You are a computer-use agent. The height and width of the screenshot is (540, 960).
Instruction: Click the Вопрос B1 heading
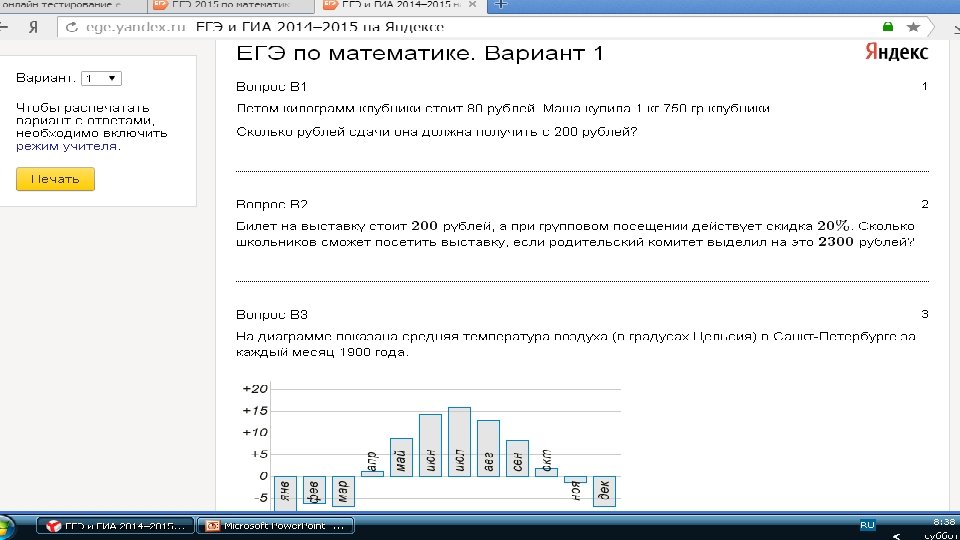(271, 87)
